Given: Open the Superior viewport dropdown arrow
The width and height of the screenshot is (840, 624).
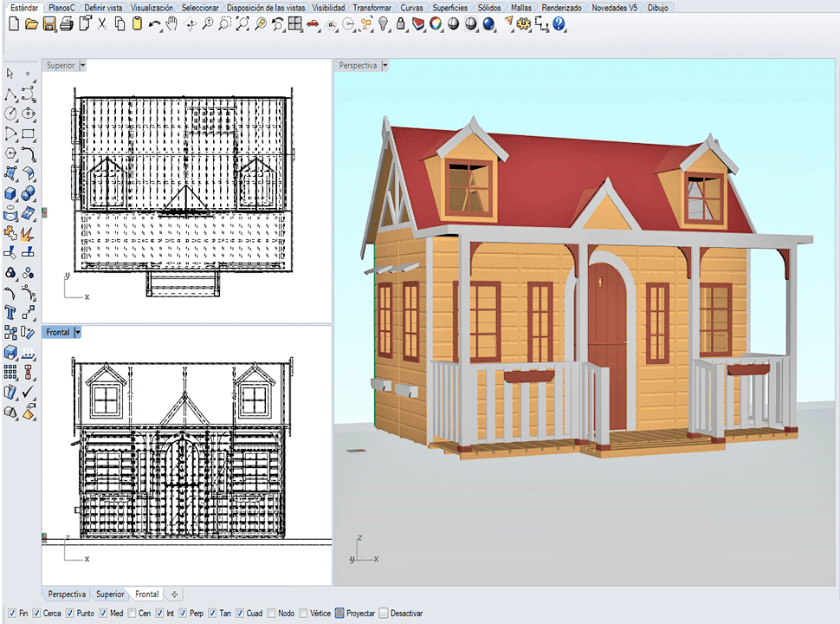Looking at the screenshot, I should [x=82, y=65].
